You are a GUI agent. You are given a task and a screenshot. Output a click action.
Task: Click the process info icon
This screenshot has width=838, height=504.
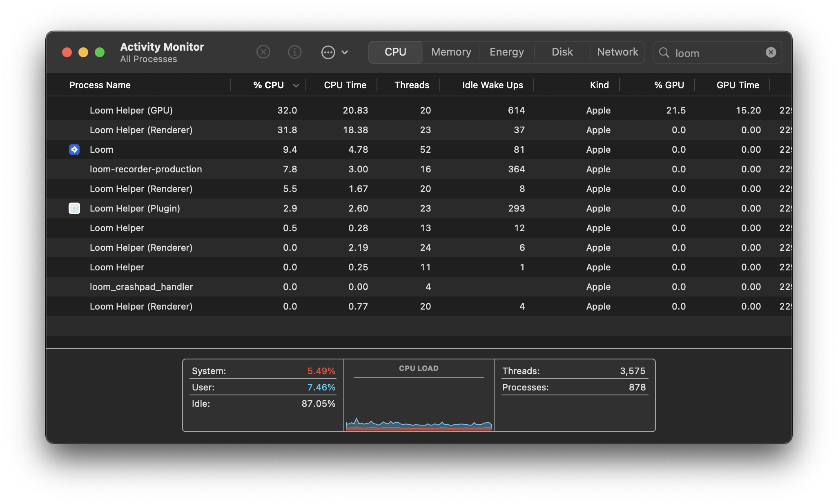point(294,52)
